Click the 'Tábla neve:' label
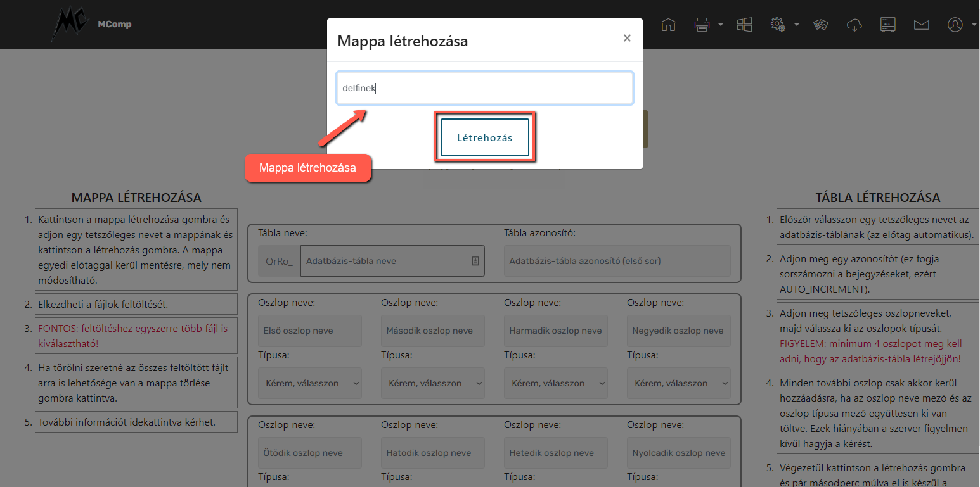 tap(283, 233)
